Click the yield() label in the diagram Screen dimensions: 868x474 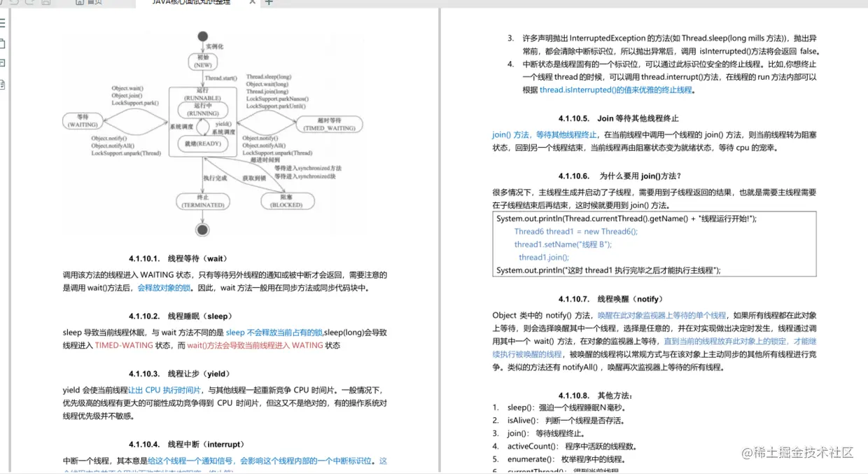225,123
